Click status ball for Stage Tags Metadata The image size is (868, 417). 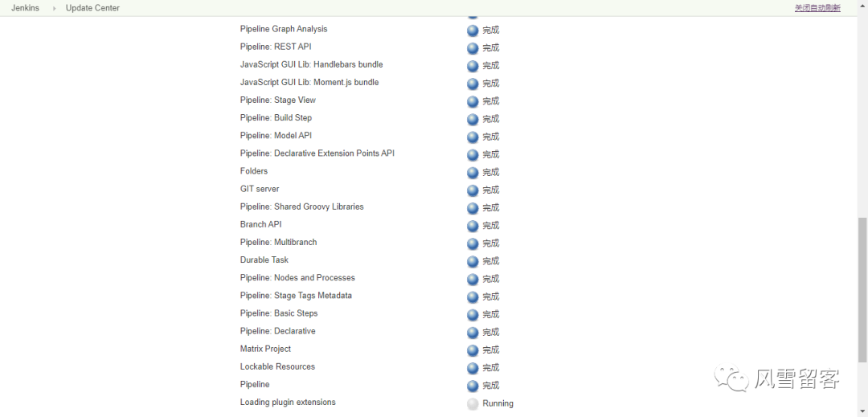473,296
